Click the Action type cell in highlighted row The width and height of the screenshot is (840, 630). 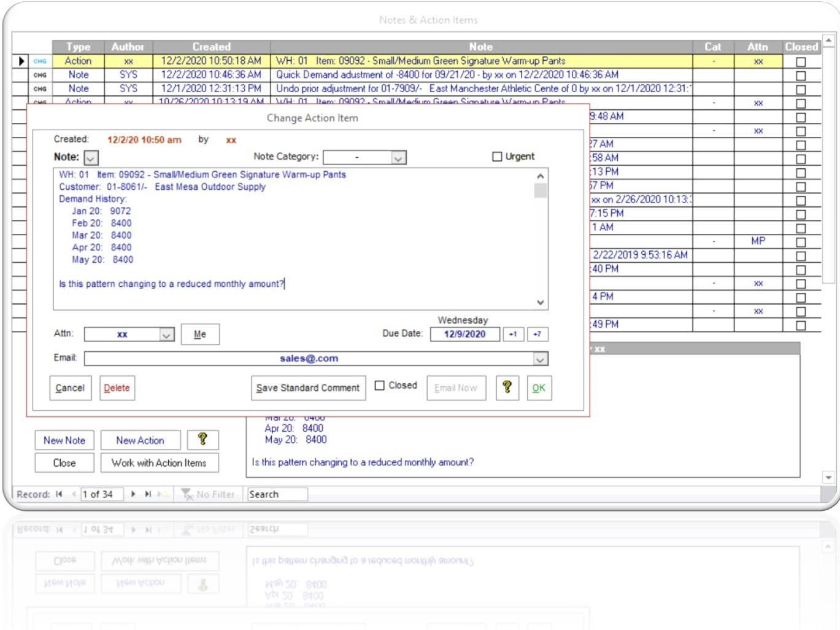(x=78, y=61)
